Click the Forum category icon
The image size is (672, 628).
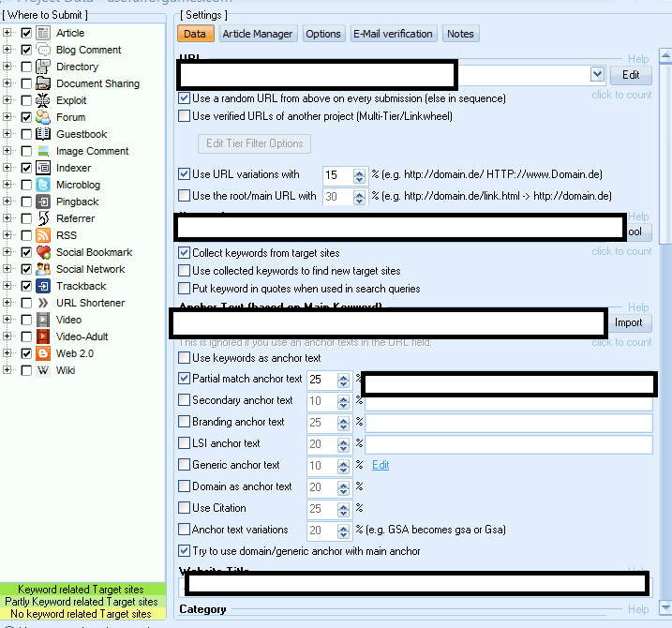click(43, 117)
